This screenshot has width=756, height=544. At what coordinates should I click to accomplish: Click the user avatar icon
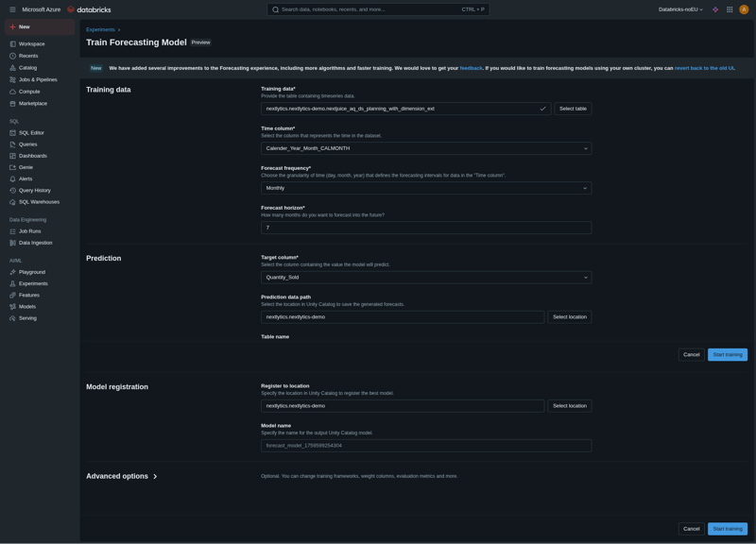(744, 9)
